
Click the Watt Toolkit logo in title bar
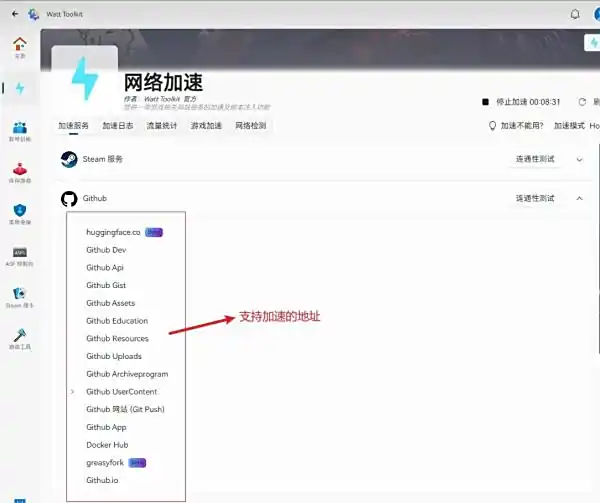(x=33, y=15)
